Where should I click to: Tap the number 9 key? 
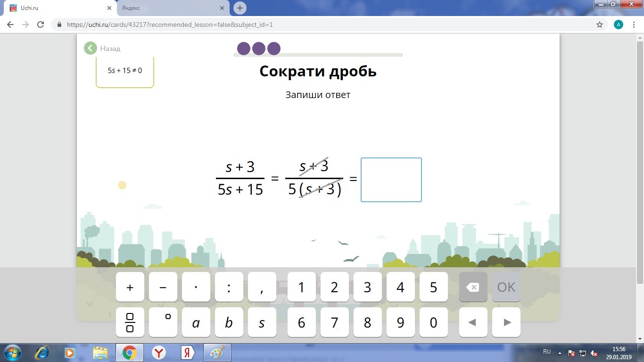point(401,322)
